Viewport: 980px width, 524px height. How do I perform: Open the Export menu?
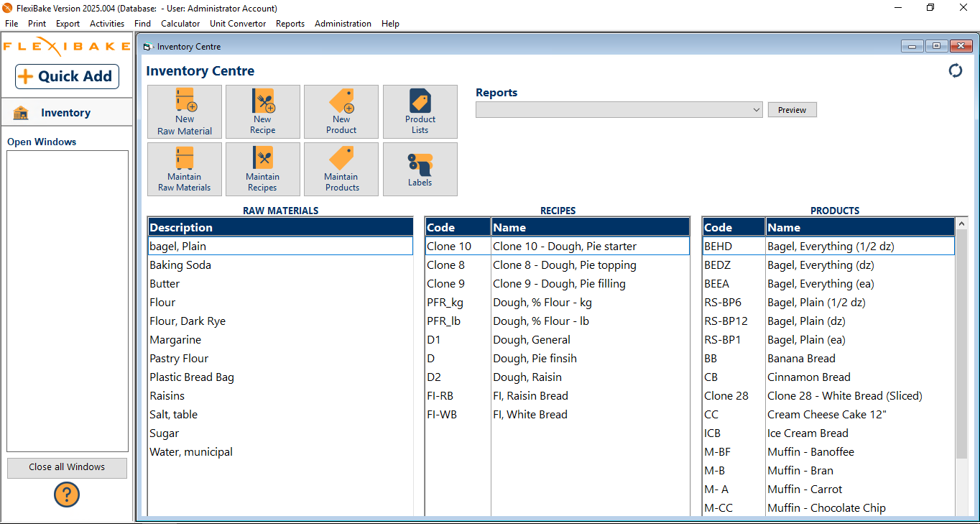pos(68,24)
